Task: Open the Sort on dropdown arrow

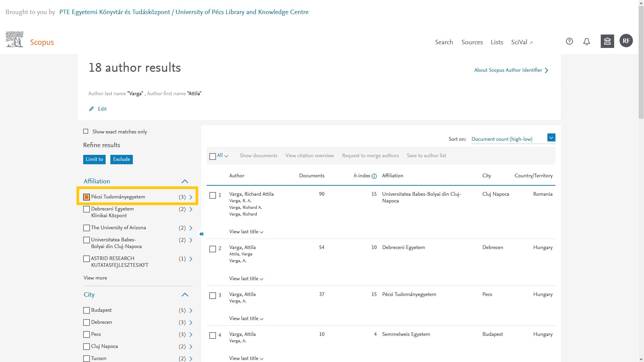Action: point(551,138)
